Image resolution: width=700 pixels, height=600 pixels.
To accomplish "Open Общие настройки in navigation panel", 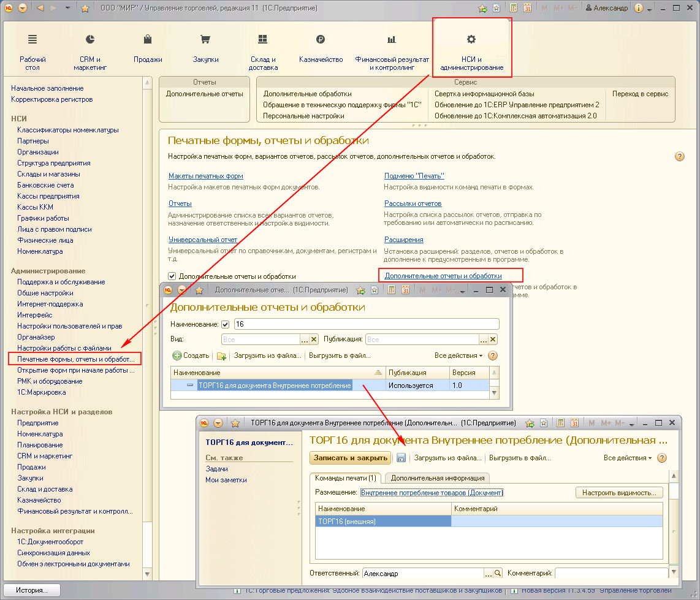I will pyautogui.click(x=45, y=293).
